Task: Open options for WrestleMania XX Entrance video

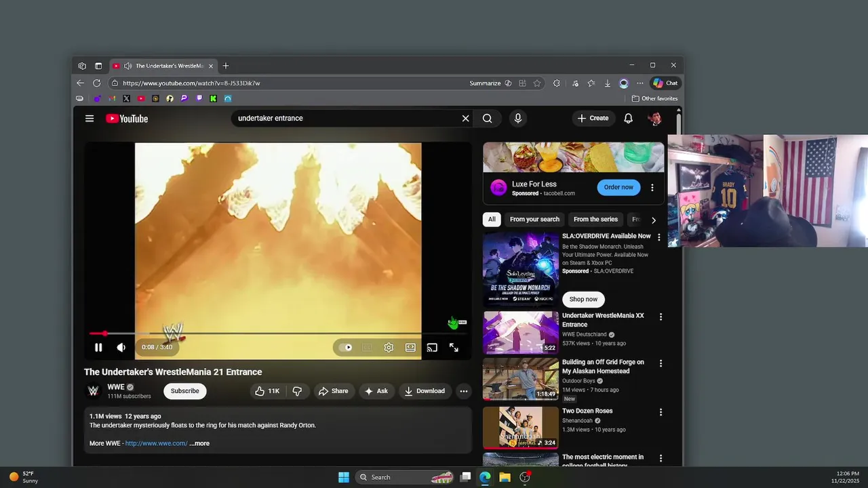Action: (660, 317)
